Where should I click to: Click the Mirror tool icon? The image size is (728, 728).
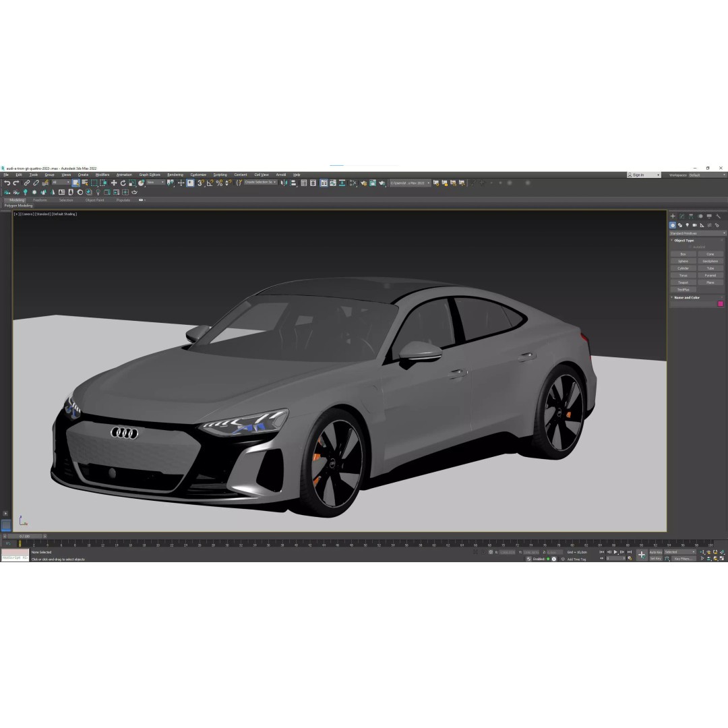click(284, 183)
